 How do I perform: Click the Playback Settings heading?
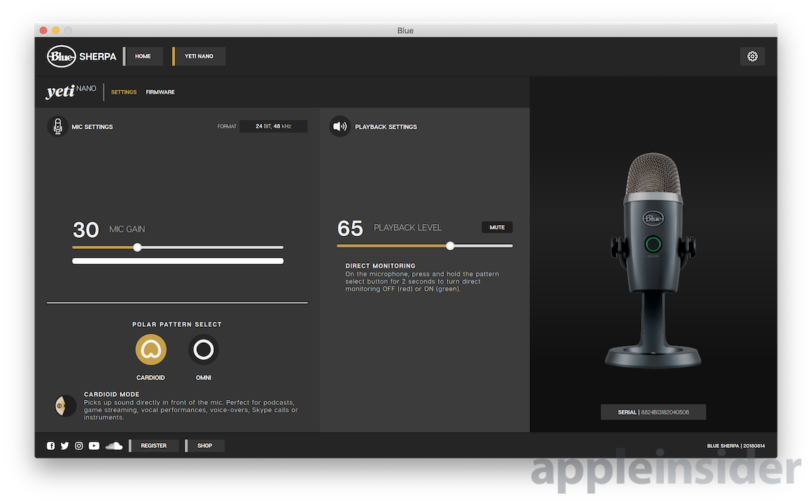[x=386, y=127]
